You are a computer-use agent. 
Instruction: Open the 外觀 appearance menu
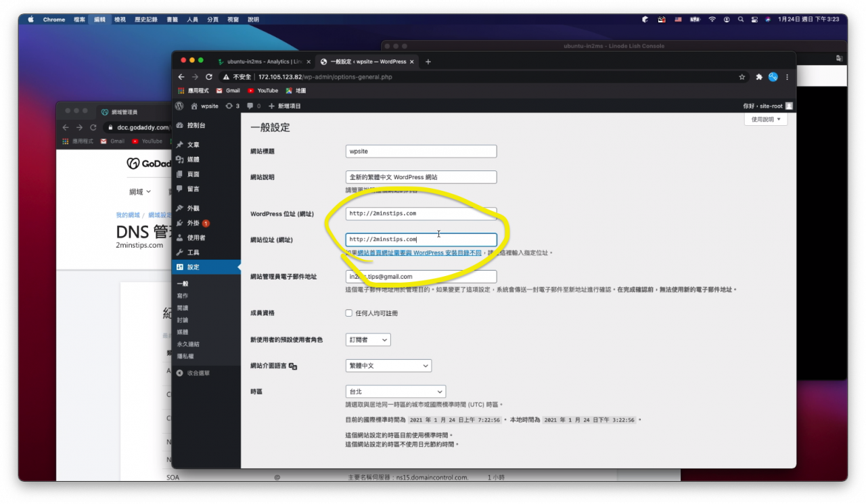click(206, 208)
